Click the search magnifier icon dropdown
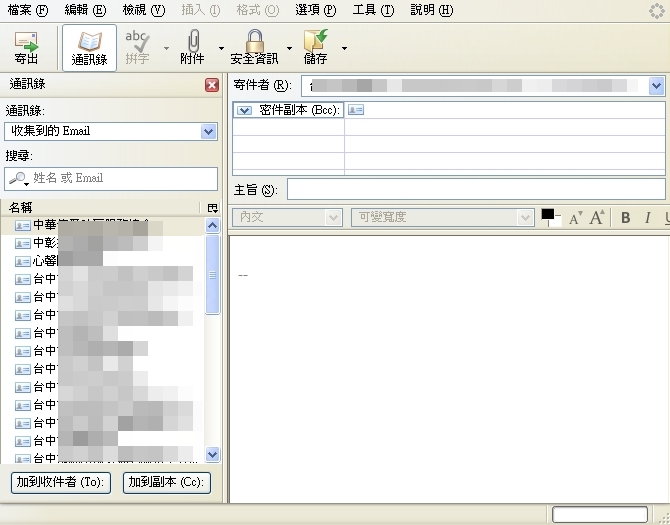 tap(19, 179)
